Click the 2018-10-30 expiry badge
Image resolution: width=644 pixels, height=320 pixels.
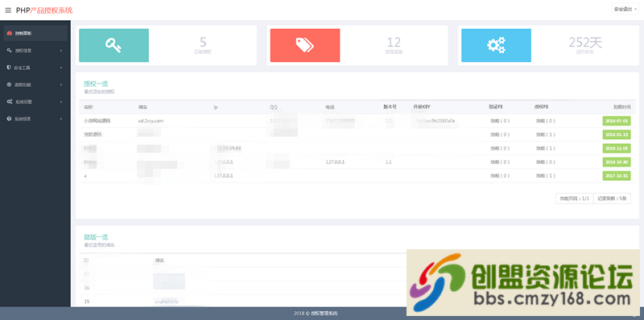point(617,162)
